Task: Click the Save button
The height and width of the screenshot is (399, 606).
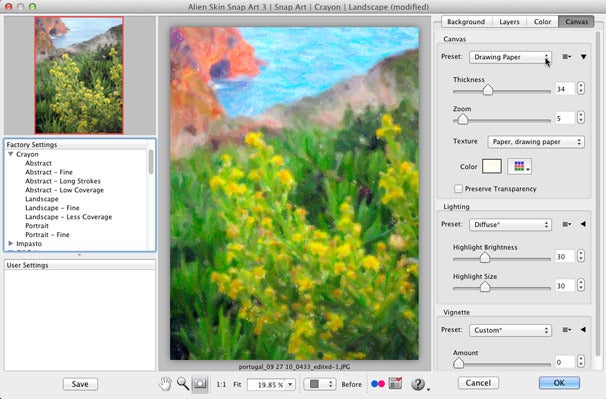Action: tap(80, 384)
